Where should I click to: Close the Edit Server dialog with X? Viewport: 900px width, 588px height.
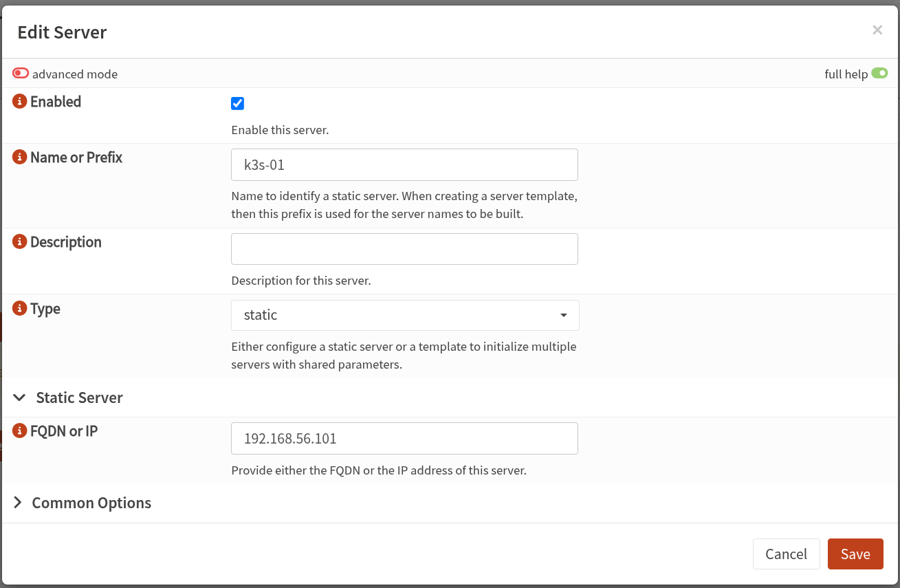pos(877,30)
